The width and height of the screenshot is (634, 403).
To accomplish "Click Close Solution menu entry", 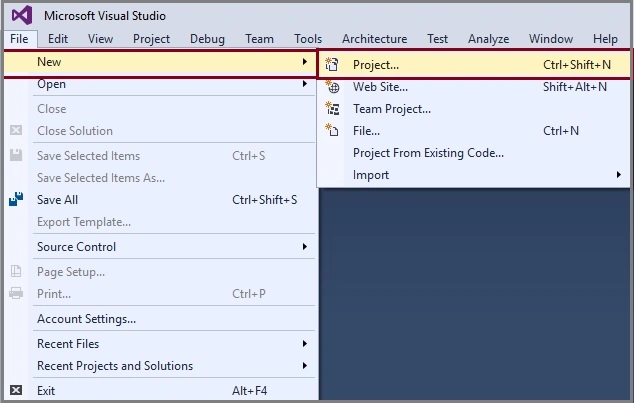I will (160, 131).
